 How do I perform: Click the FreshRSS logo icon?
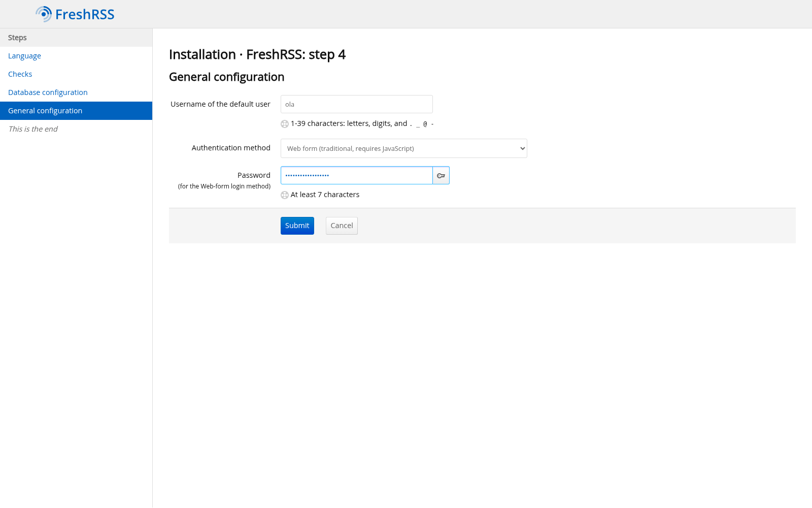(44, 14)
